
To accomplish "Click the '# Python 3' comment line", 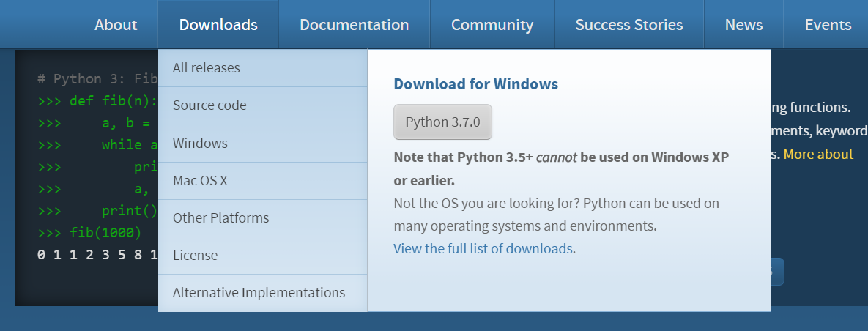I will tap(97, 79).
